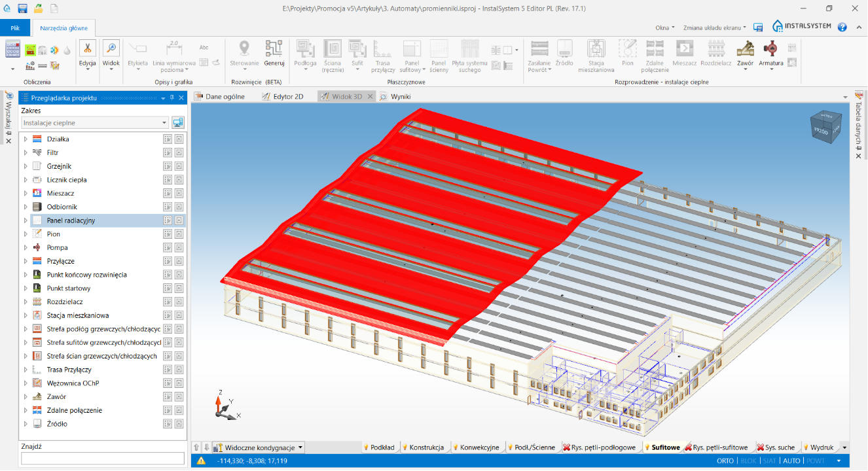Click the Zawór valve icon
The width and height of the screenshot is (868, 471).
pos(745,48)
